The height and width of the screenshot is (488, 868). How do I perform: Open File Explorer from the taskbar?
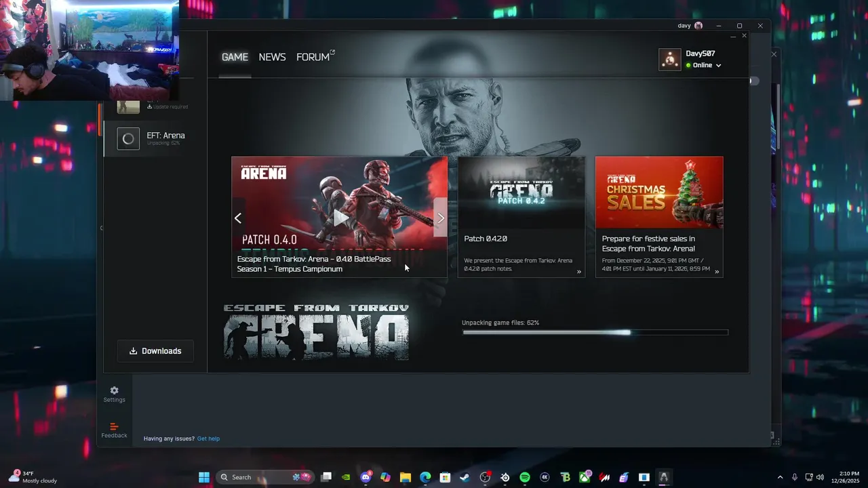click(x=406, y=477)
